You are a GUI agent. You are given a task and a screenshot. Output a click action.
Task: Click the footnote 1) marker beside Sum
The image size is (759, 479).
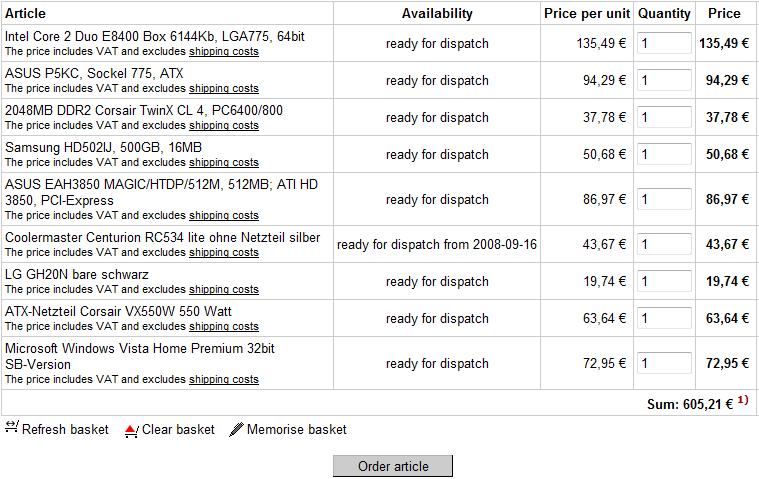(x=743, y=401)
